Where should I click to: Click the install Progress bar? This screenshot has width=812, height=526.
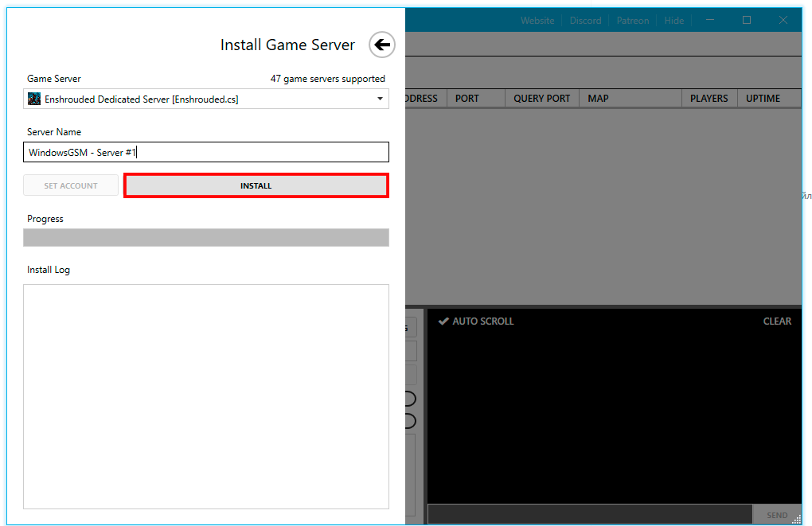pos(206,238)
